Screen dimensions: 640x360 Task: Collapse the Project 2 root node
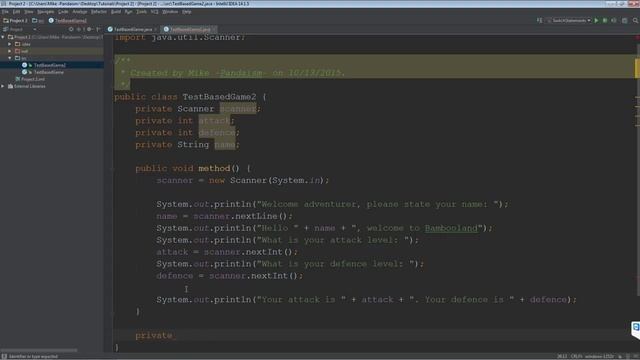pyautogui.click(x=3, y=37)
